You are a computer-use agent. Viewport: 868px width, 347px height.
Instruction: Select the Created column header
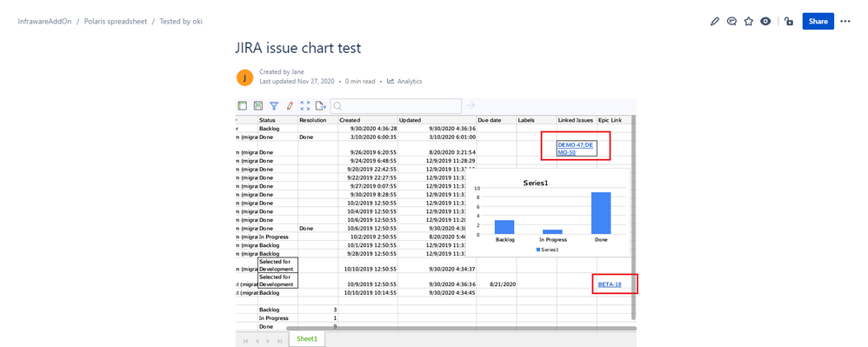[368, 119]
